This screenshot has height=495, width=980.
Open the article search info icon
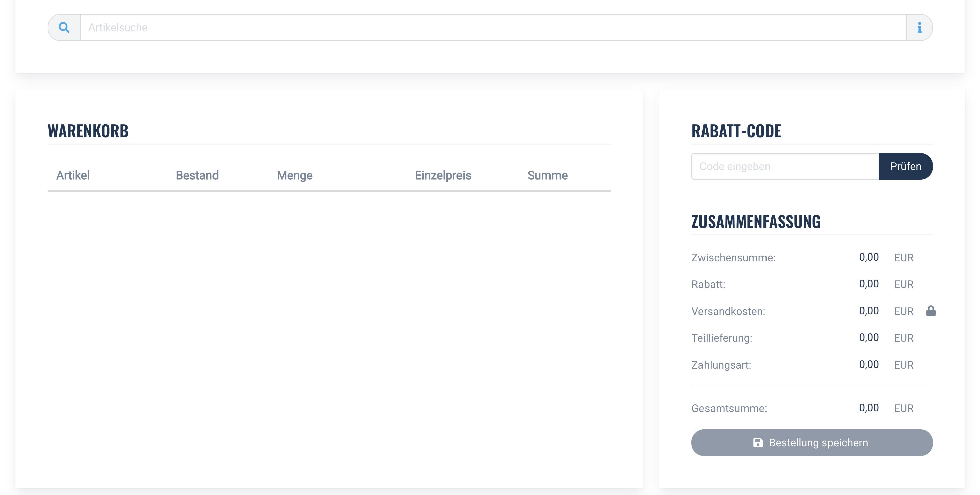pyautogui.click(x=919, y=27)
